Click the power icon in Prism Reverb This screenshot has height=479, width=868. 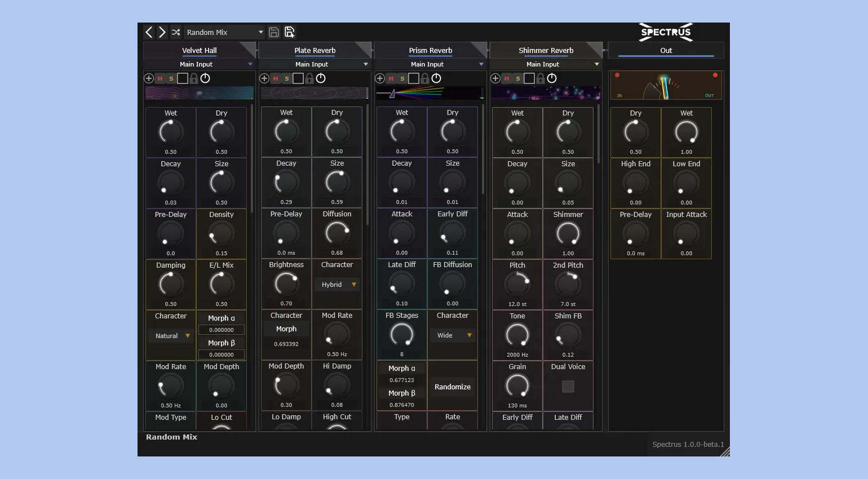[436, 78]
